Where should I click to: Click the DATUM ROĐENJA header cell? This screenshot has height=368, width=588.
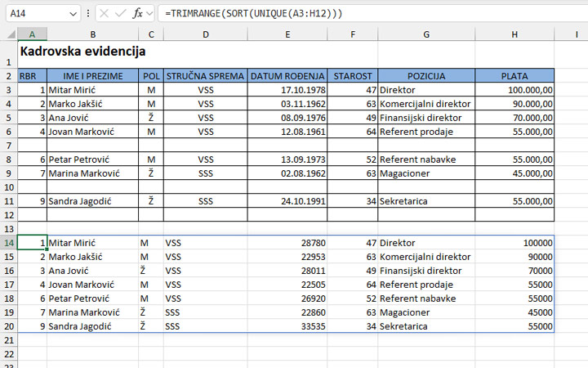[287, 76]
